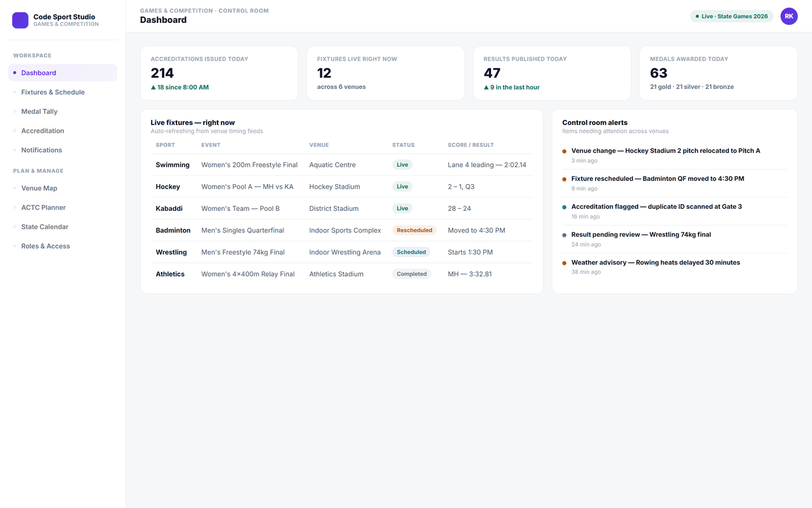Open the Medal Tally page
The image size is (812, 508).
pos(63,112)
